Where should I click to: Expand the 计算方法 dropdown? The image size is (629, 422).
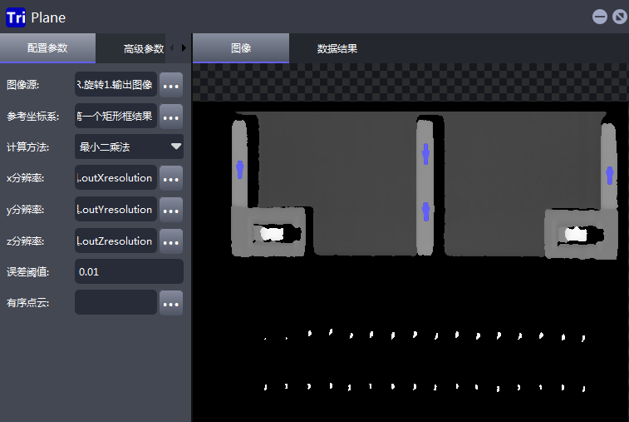click(129, 147)
